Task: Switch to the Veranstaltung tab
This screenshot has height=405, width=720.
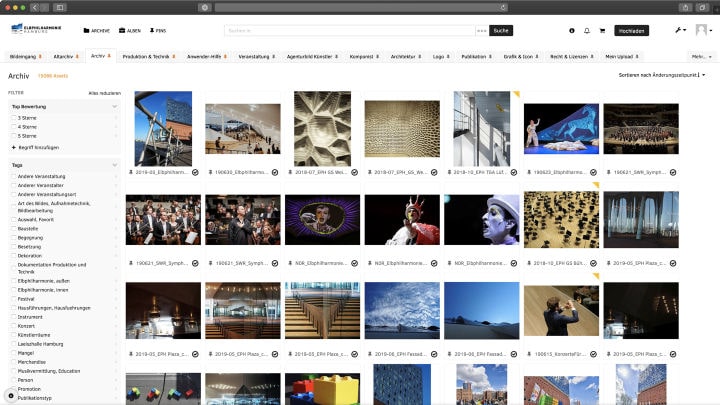Action: pos(253,56)
